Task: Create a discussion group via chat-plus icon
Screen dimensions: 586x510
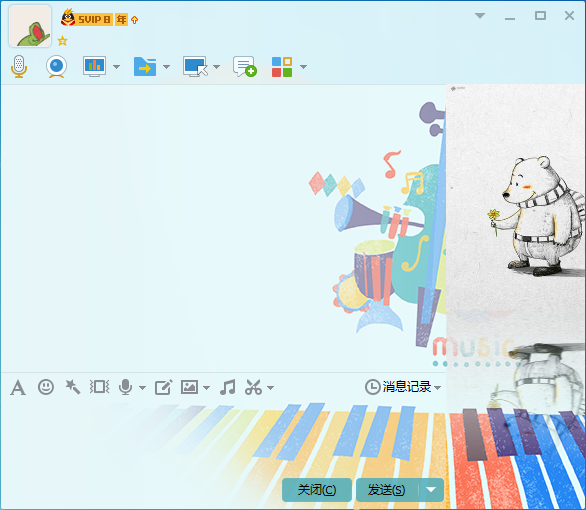Action: click(x=245, y=67)
